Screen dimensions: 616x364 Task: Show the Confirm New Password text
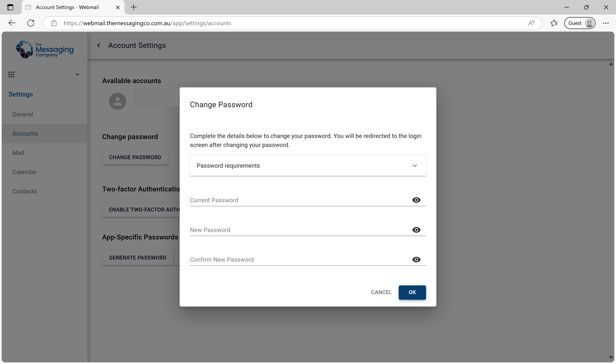click(x=416, y=260)
